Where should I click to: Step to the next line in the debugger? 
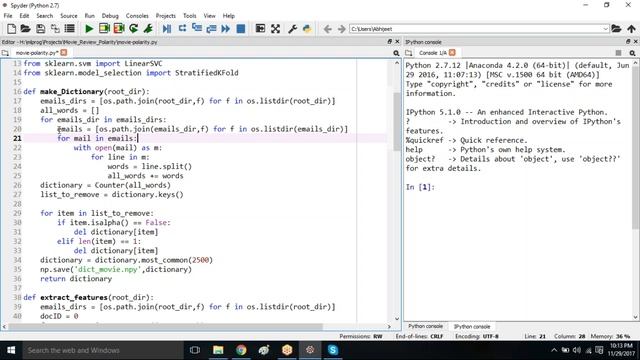(182, 29)
